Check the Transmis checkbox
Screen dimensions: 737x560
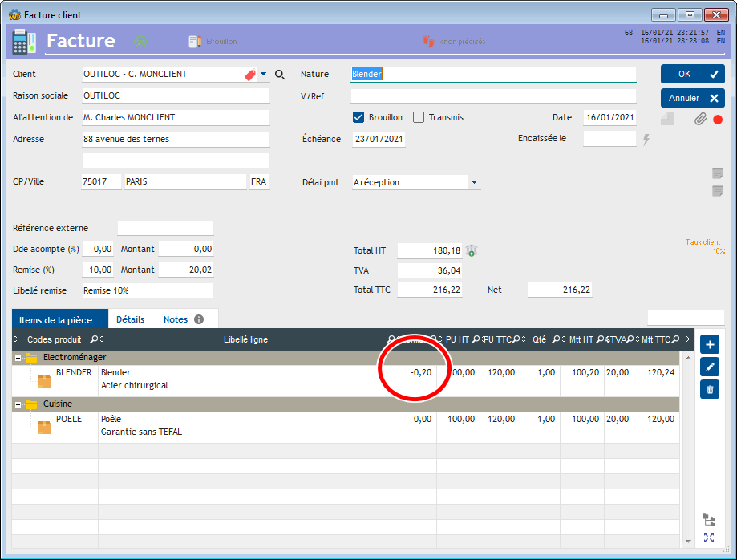coord(419,117)
